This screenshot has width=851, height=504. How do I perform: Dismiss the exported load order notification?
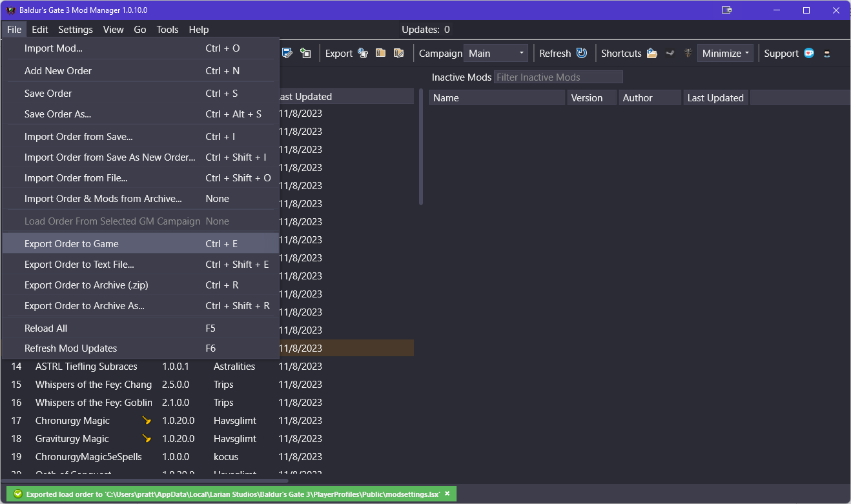[x=447, y=494]
